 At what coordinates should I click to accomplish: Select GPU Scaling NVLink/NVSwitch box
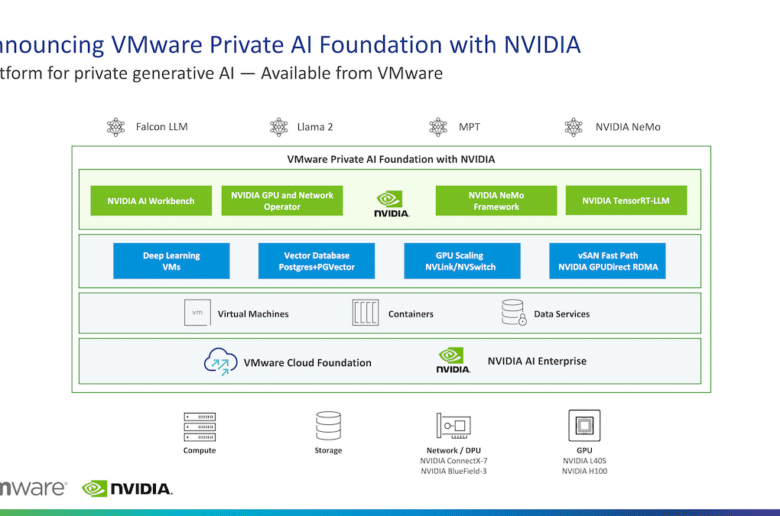[462, 261]
